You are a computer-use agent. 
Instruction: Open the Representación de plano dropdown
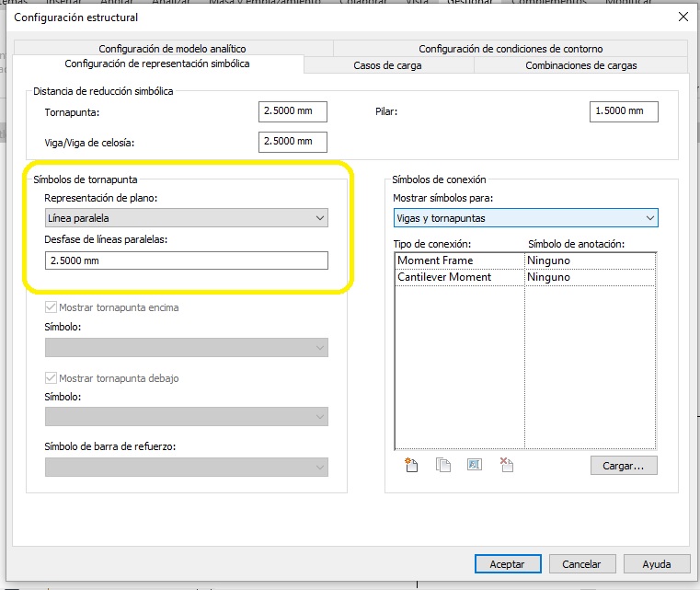pos(187,218)
